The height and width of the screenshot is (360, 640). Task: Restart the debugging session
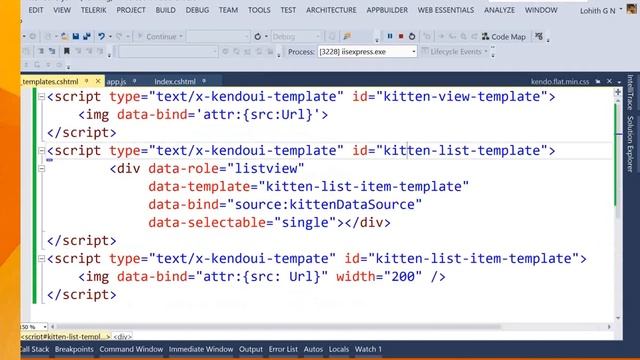click(412, 36)
